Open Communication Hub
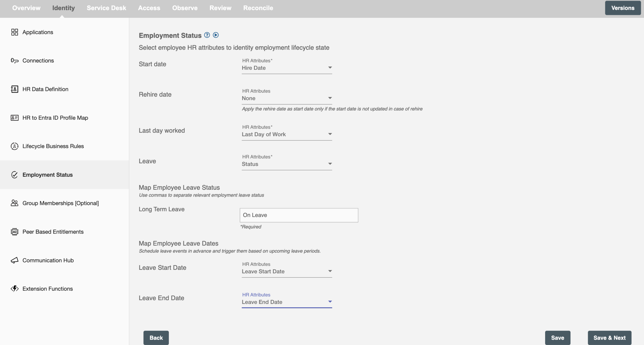Viewport: 644px width, 345px height. click(64, 260)
